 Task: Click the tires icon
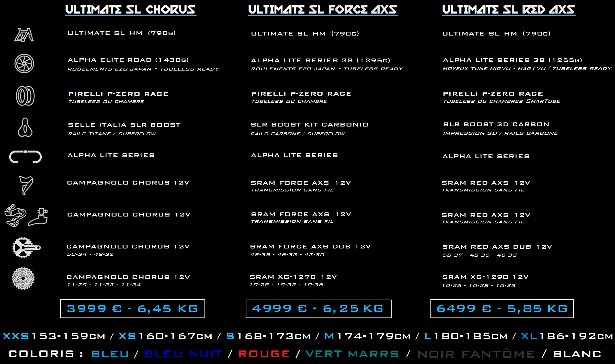pos(25,96)
